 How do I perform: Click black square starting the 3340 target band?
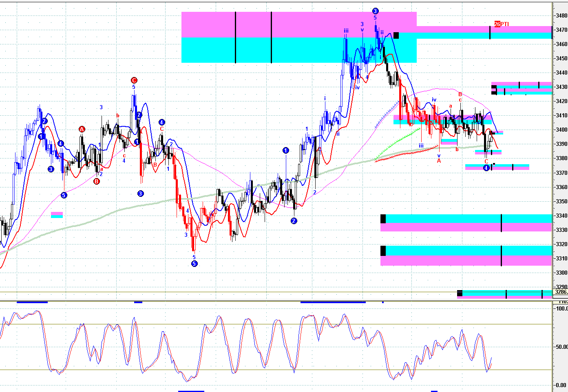coord(383,219)
